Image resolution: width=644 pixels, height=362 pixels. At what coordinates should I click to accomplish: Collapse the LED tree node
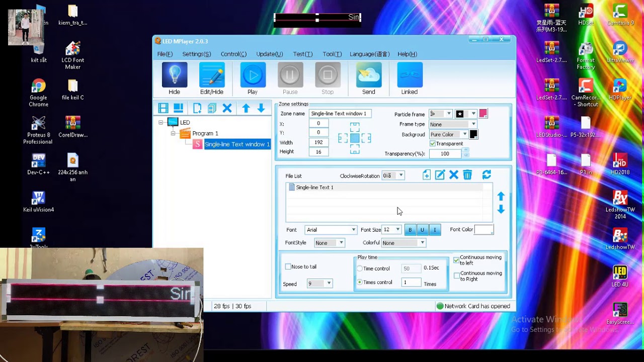pyautogui.click(x=160, y=122)
